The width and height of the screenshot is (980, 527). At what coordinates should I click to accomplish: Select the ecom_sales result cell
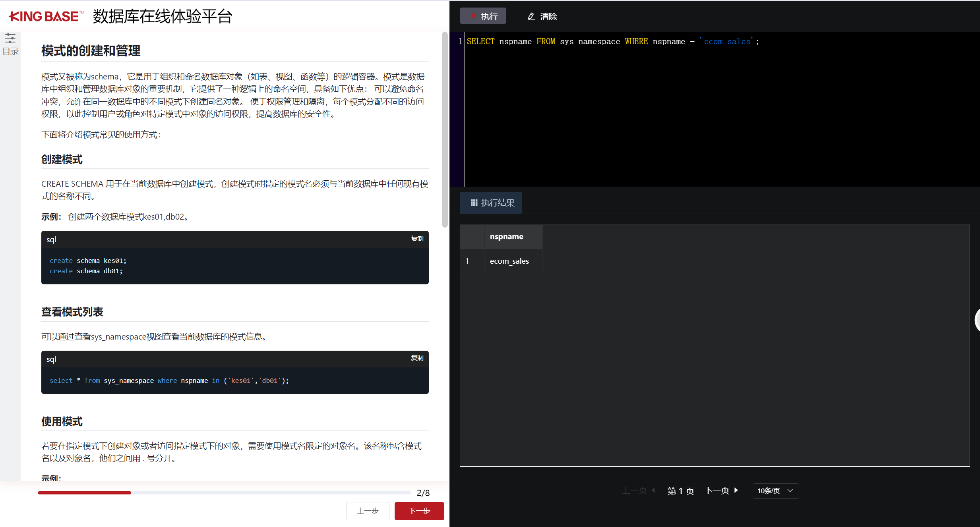[513, 261]
